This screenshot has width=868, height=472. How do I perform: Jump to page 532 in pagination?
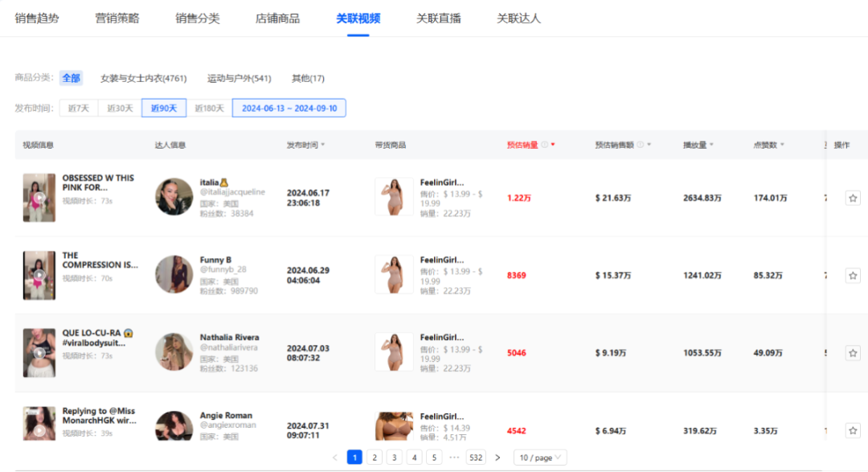coord(476,457)
